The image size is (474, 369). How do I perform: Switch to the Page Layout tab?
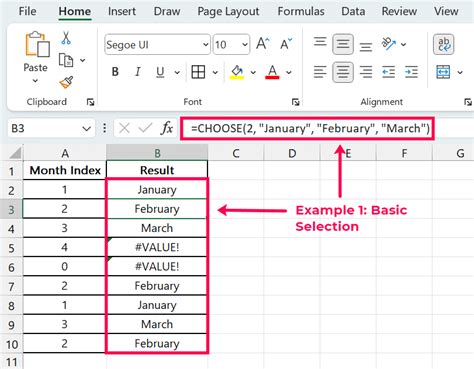click(228, 11)
